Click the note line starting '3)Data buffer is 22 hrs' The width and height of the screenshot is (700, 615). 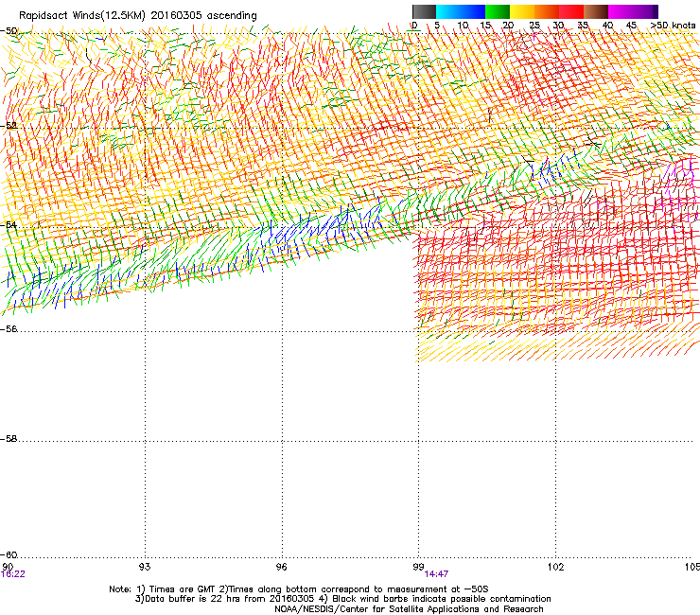click(342, 599)
